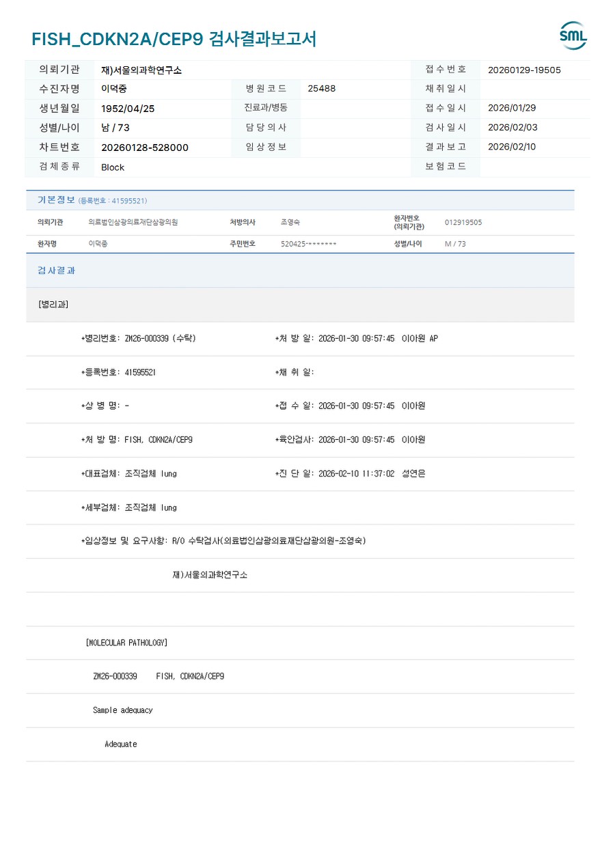The height and width of the screenshot is (868, 615).
Task: Click the 진단일 2026-02-10 11:37:02 성연은 line
Action: pos(350,473)
